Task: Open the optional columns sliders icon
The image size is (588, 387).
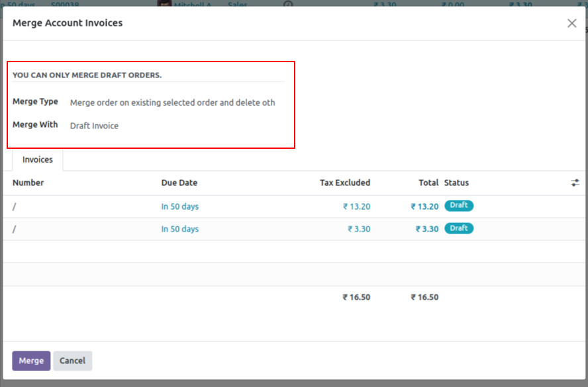Action: tap(575, 183)
